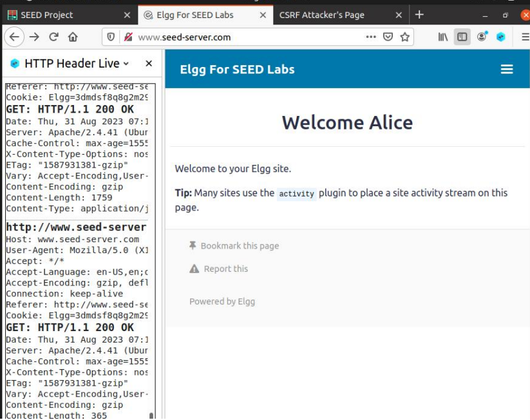Navigate back using the back arrow
The width and height of the screenshot is (530, 420).
coord(14,37)
